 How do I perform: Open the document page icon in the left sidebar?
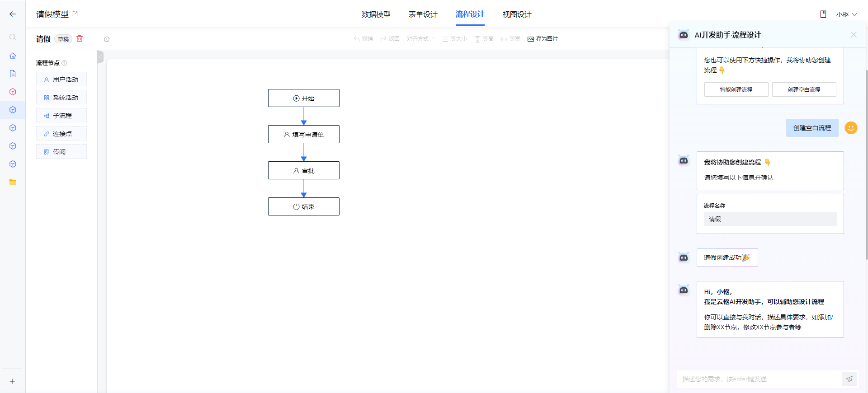click(13, 74)
